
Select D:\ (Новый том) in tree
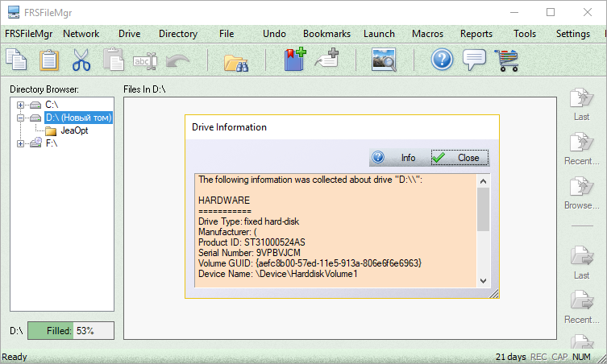click(78, 118)
